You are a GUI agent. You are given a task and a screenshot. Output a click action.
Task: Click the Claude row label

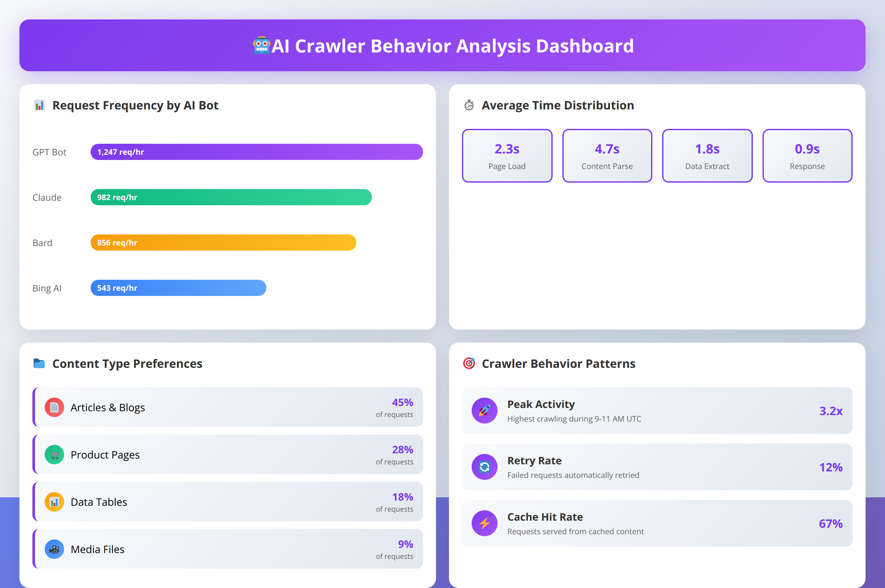tap(47, 197)
